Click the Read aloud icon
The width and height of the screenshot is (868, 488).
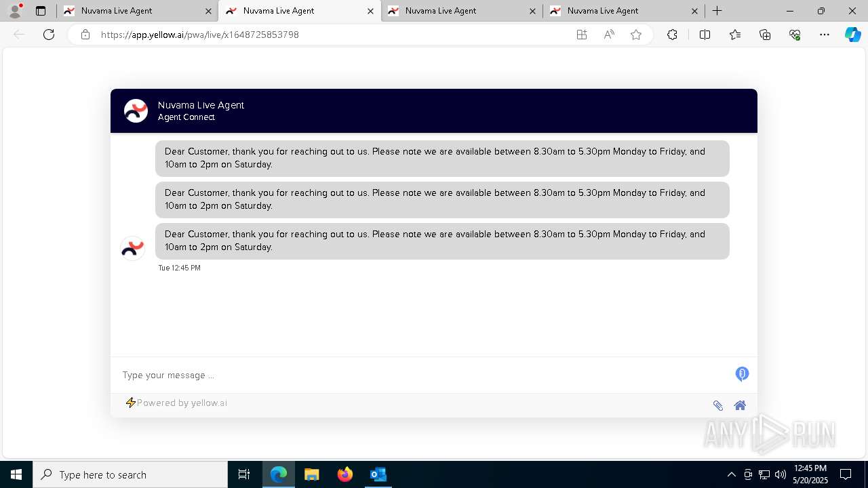(x=609, y=35)
